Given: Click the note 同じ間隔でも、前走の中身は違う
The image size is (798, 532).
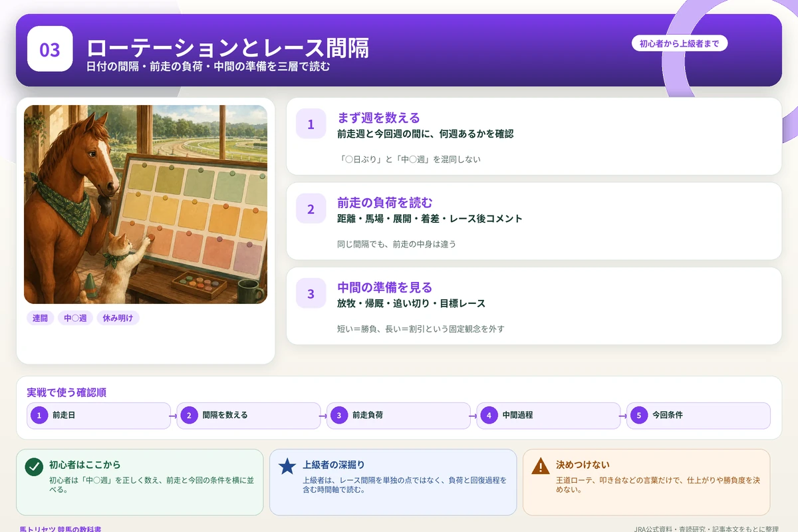Looking at the screenshot, I should (396, 244).
